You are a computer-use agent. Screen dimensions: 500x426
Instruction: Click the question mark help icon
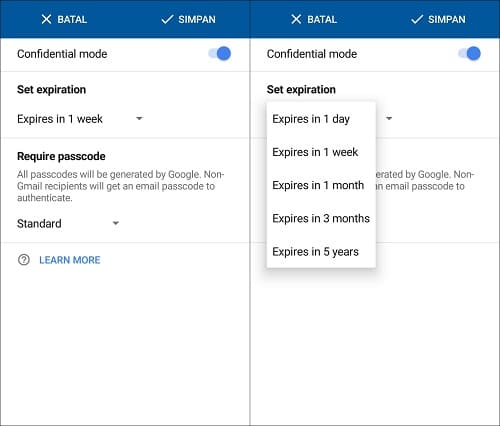(24, 260)
